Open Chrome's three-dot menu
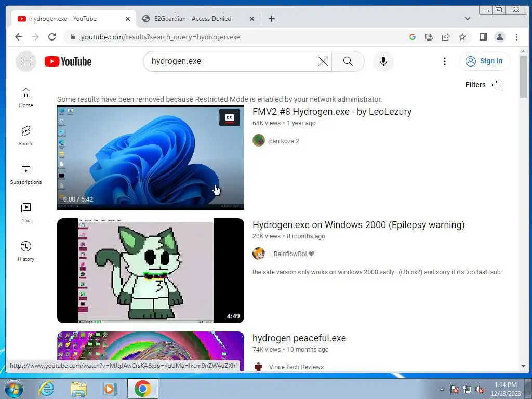This screenshot has width=532, height=399. coord(516,37)
